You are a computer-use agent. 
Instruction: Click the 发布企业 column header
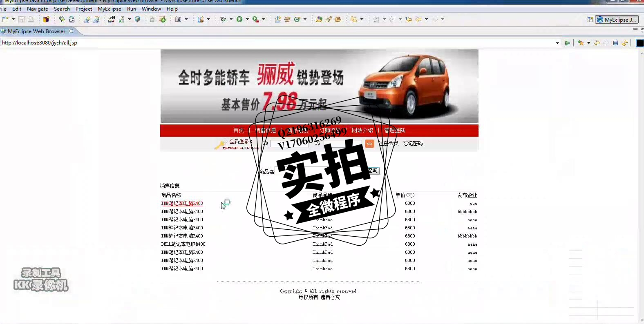point(467,195)
